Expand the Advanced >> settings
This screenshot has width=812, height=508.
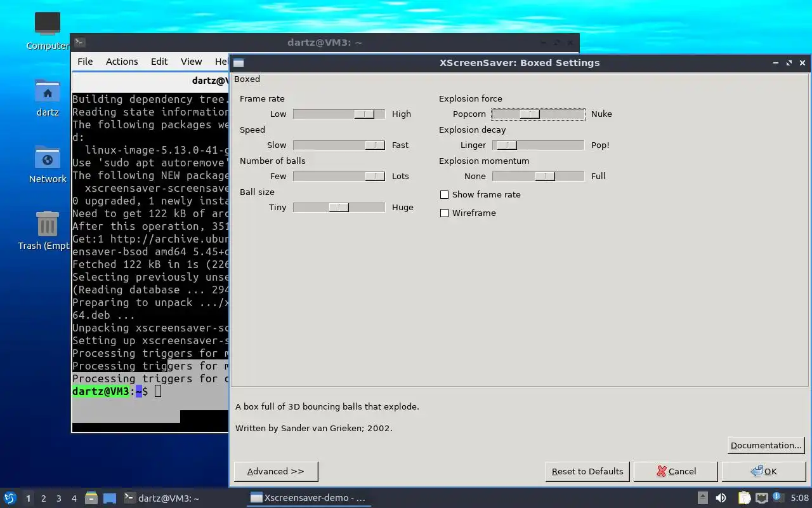tap(276, 471)
